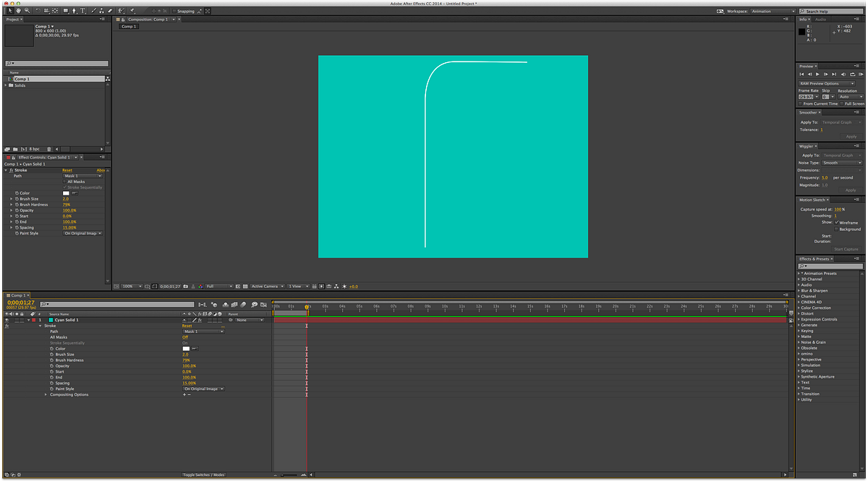The width and height of the screenshot is (868, 482).
Task: Select the Eraser tool
Action: (x=110, y=11)
